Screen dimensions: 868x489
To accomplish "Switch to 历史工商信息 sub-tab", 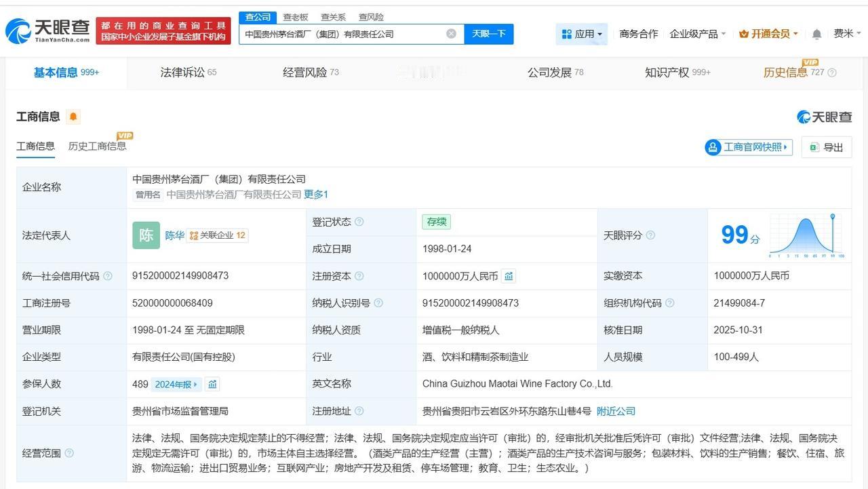I will pyautogui.click(x=97, y=146).
